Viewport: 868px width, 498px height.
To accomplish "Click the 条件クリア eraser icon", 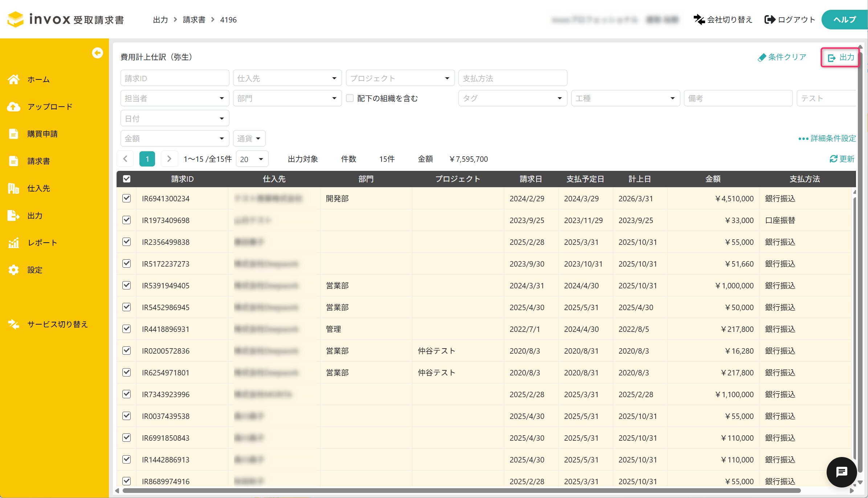I will (762, 57).
